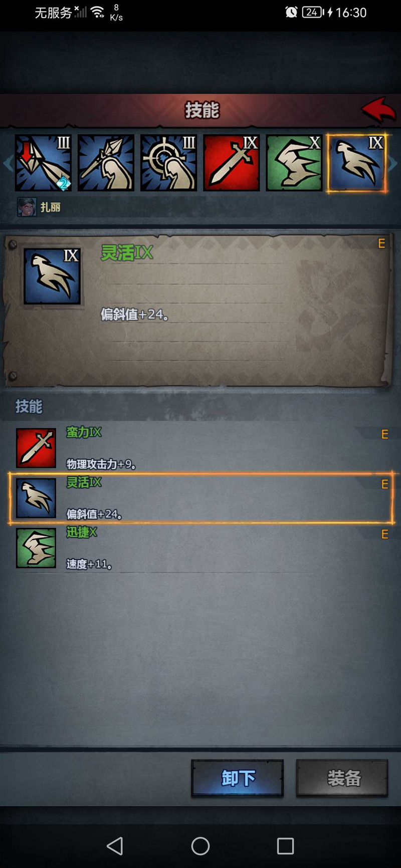This screenshot has width=401, height=868.
Task: Tap Android back navigation triangle
Action: pos(115,846)
